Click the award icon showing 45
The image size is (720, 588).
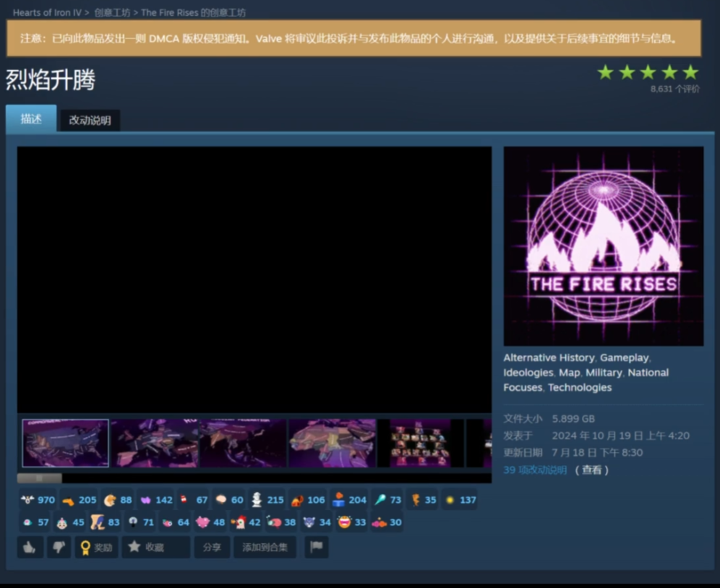70,522
